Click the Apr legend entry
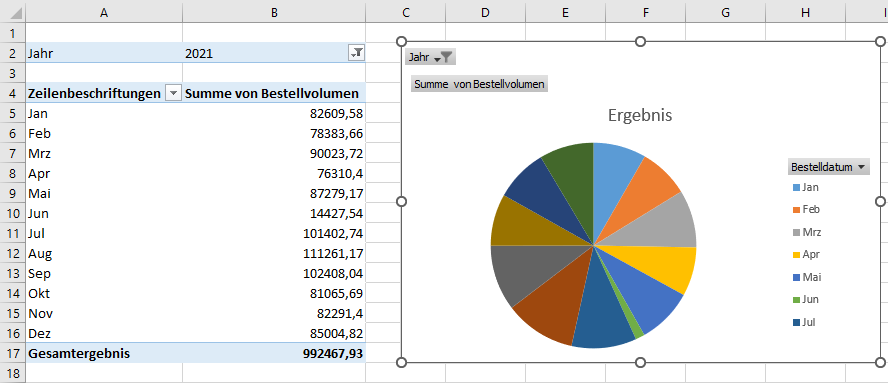888x383 pixels. 806,255
